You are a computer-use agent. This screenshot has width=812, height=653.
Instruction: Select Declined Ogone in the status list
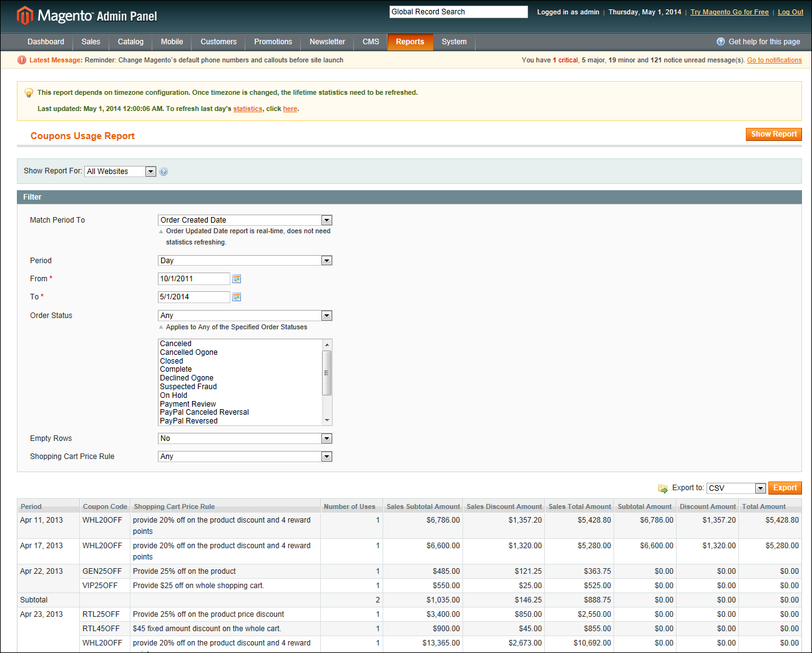pos(187,378)
